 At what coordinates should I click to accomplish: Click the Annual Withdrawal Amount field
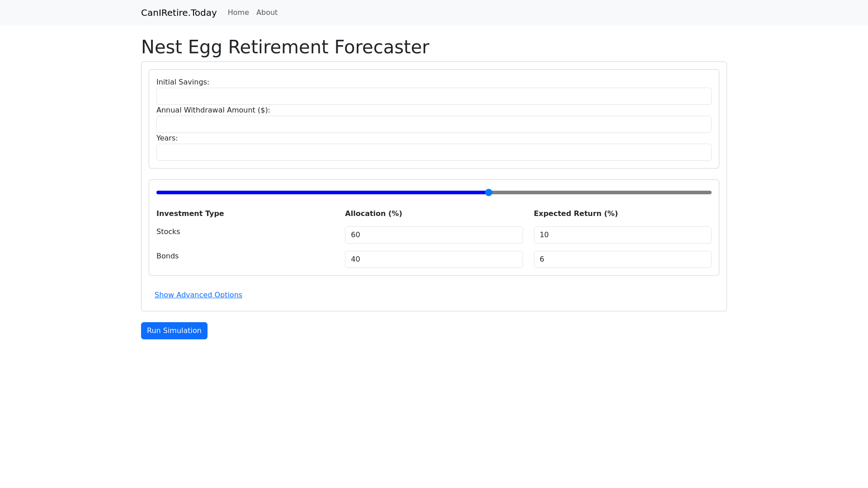click(x=434, y=124)
